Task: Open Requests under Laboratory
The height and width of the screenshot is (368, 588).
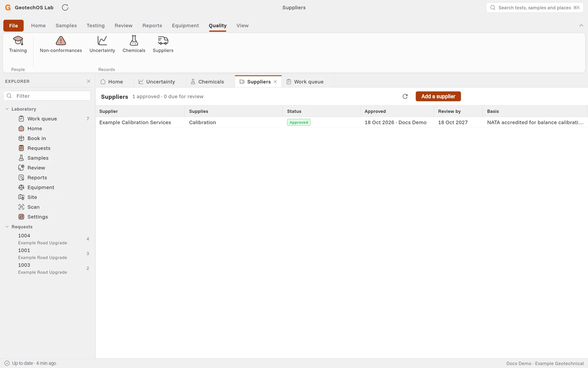Action: click(x=47, y=148)
